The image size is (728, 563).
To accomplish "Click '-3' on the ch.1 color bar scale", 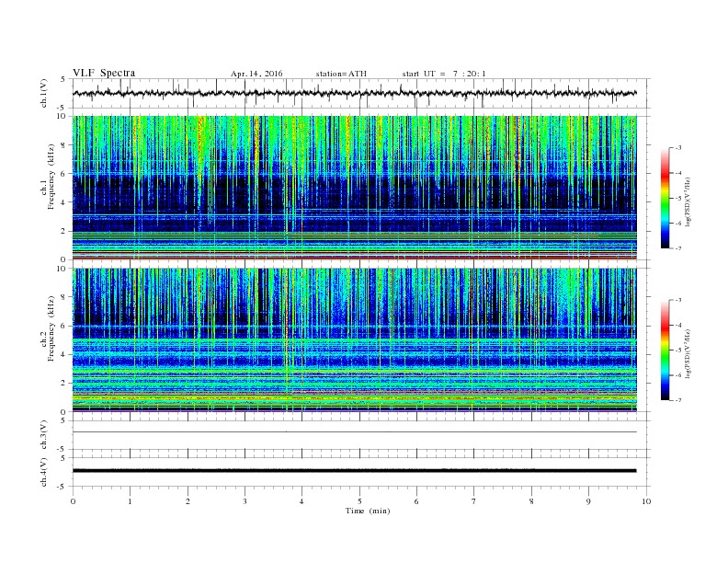I will [x=677, y=148].
